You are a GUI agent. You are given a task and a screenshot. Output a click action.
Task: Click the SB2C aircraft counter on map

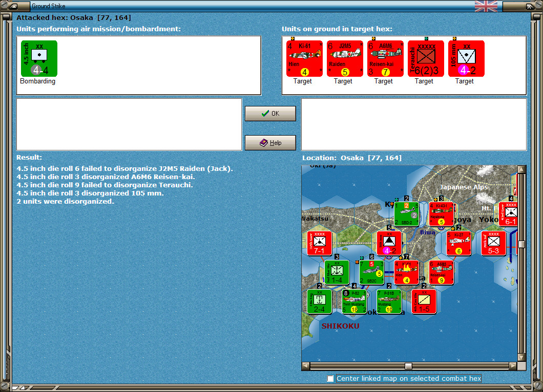pos(371,272)
